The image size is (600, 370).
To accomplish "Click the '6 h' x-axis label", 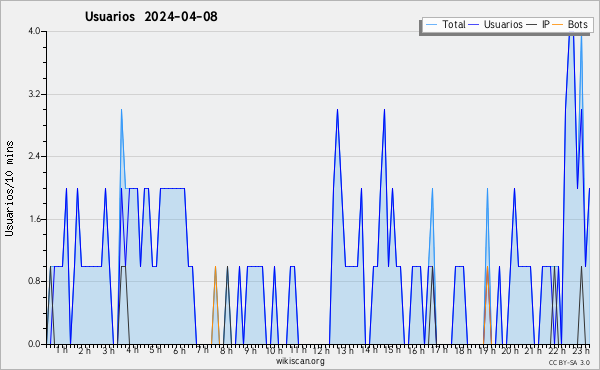I will (179, 350).
